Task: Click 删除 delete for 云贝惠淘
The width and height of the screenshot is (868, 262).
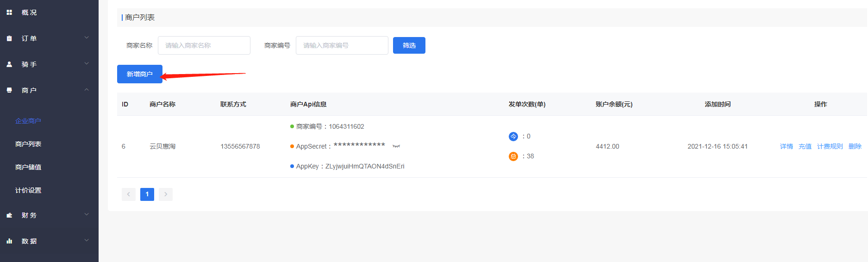Action: point(855,146)
